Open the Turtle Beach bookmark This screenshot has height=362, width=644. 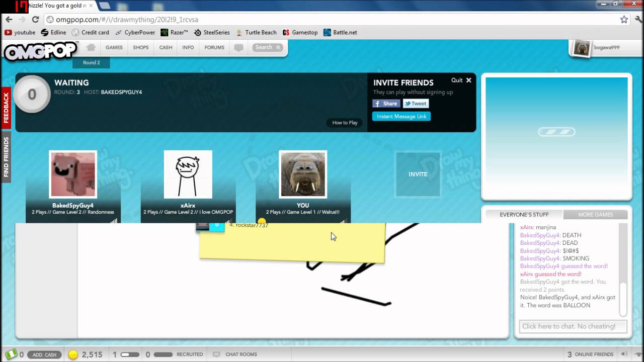(256, 32)
